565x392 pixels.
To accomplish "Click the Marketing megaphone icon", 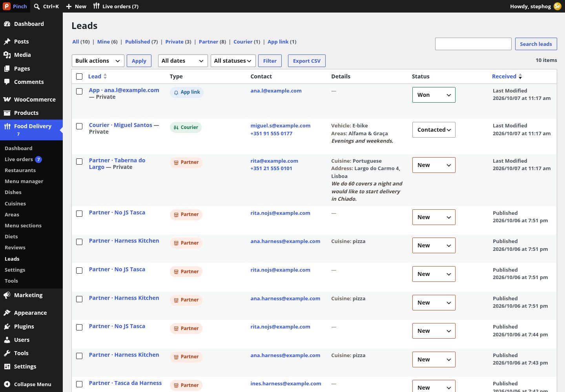I will (x=7, y=295).
